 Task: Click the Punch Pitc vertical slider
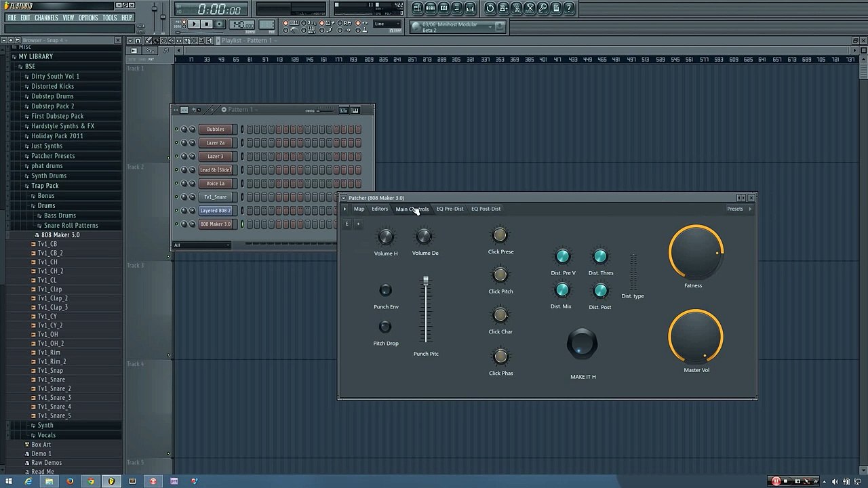[426, 310]
